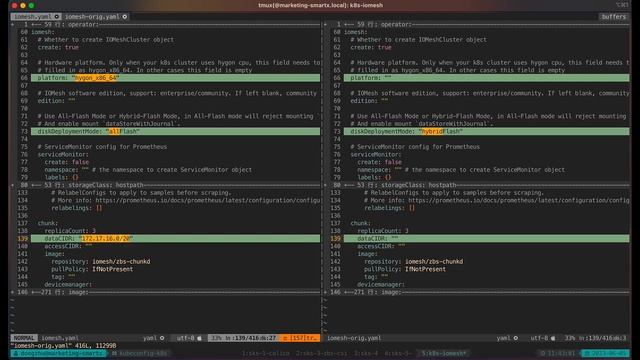Click the modified icon on iomesh.yaml tab
The image size is (640, 360).
click(57, 17)
